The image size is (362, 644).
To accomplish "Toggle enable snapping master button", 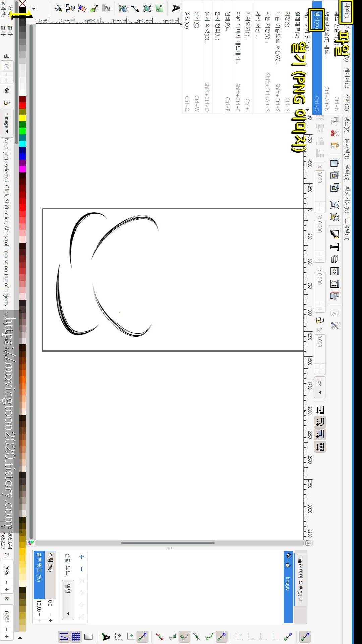I will click(x=305, y=636).
